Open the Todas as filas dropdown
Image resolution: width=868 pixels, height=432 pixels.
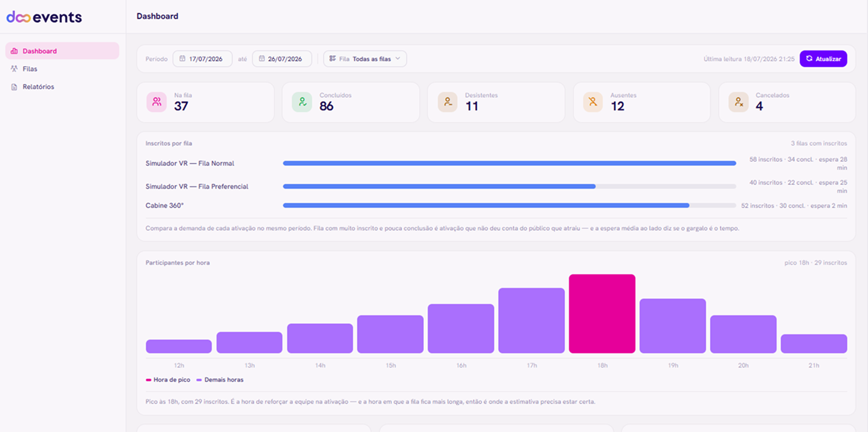click(x=365, y=59)
